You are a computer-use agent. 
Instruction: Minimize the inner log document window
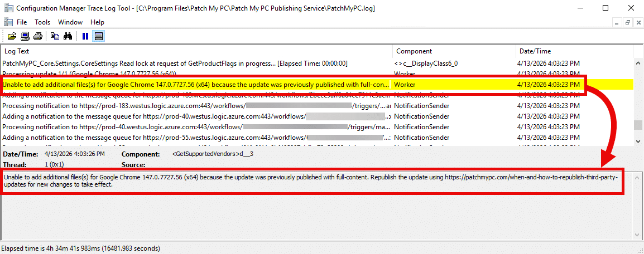pyautogui.click(x=617, y=22)
